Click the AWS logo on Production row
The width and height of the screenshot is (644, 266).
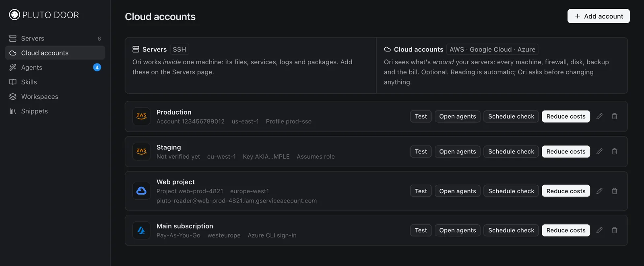click(x=141, y=117)
